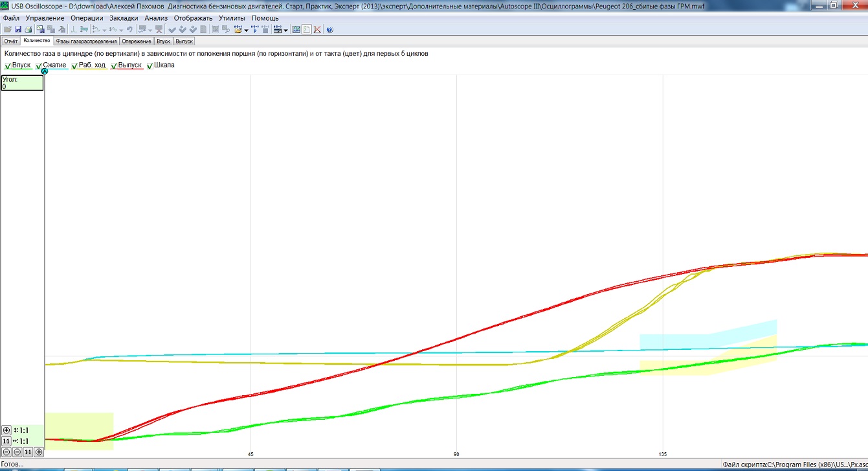Image resolution: width=868 pixels, height=471 pixels.
Task: Expand the ruler tool dropdown arrow
Action: click(285, 30)
